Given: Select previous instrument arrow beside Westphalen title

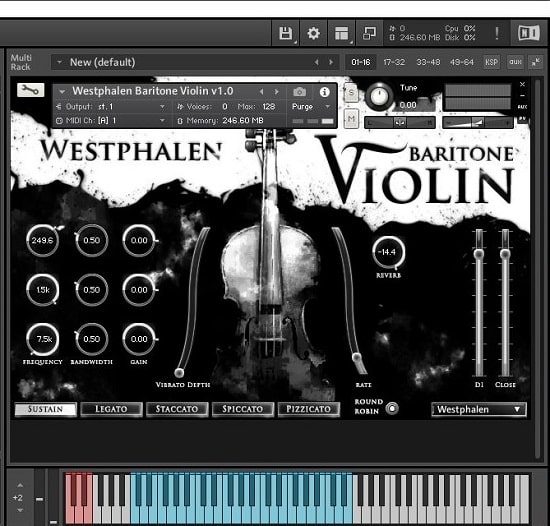Looking at the screenshot, I should 261,92.
